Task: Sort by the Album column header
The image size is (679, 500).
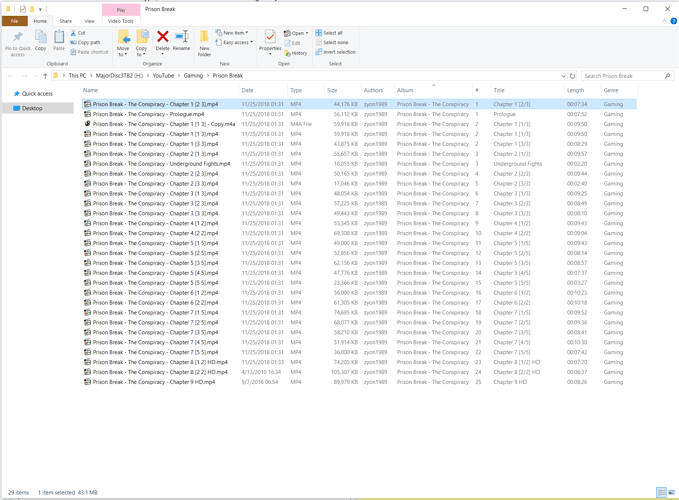Action: pos(432,90)
